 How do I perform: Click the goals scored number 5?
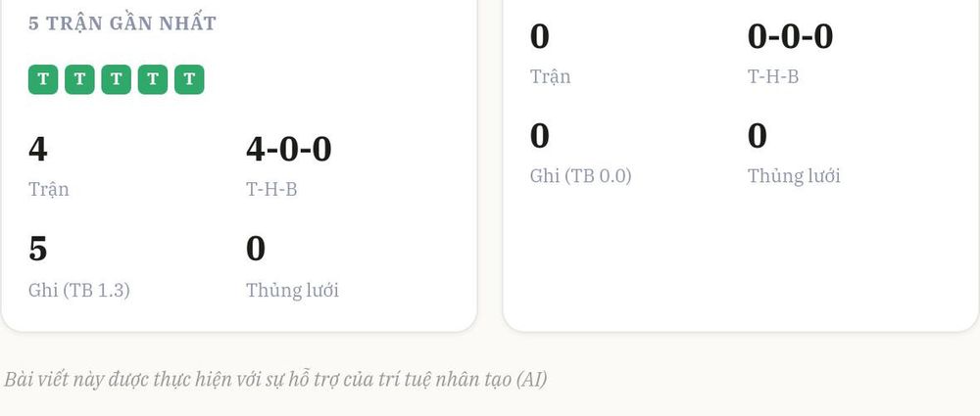point(37,249)
